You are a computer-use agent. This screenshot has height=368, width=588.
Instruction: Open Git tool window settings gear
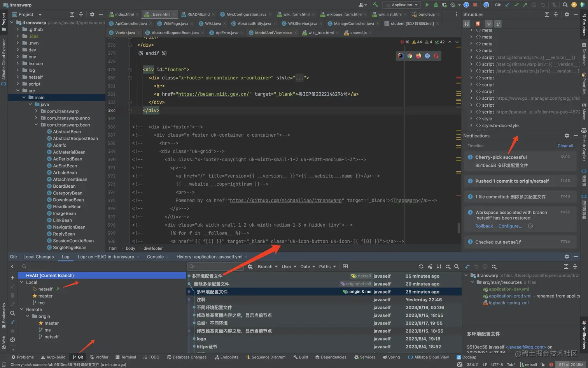567,257
